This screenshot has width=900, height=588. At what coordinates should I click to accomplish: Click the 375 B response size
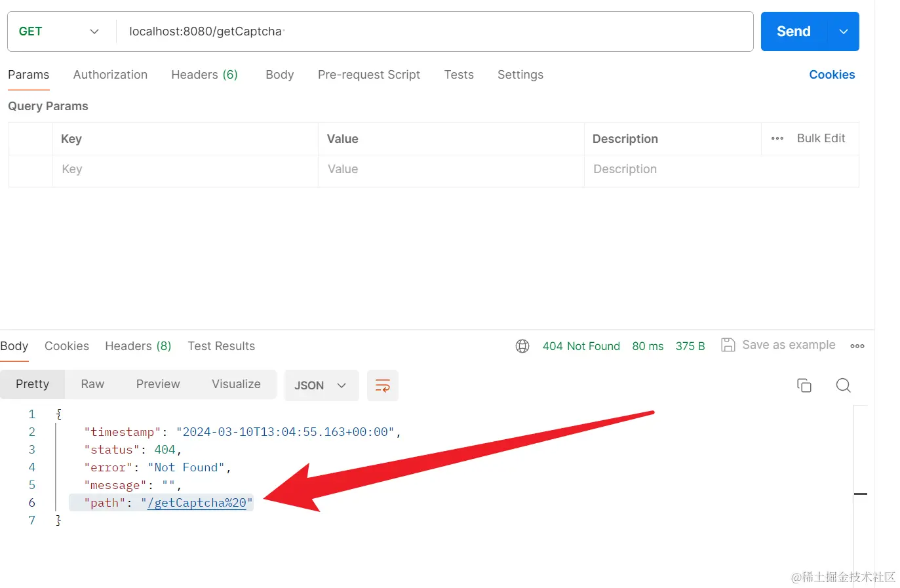[x=690, y=346]
